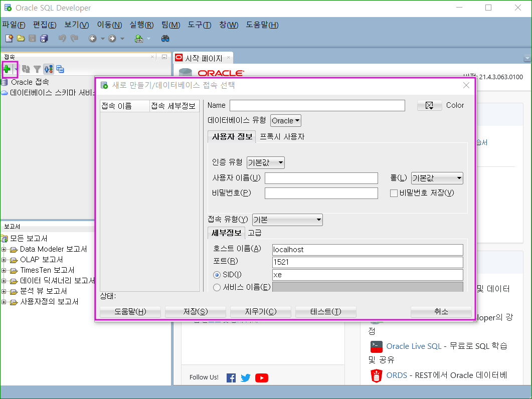The image size is (532, 399).
Task: Click the YouTube icon
Action: click(262, 377)
